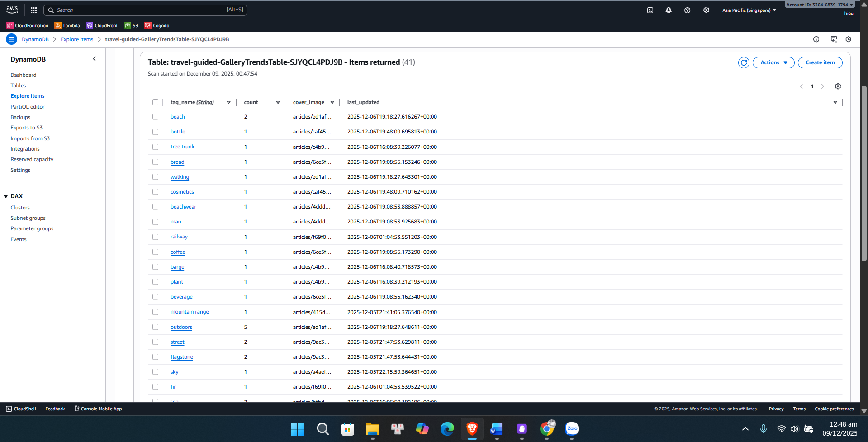Refresh the table scan results
This screenshot has width=868, height=442.
click(x=744, y=62)
